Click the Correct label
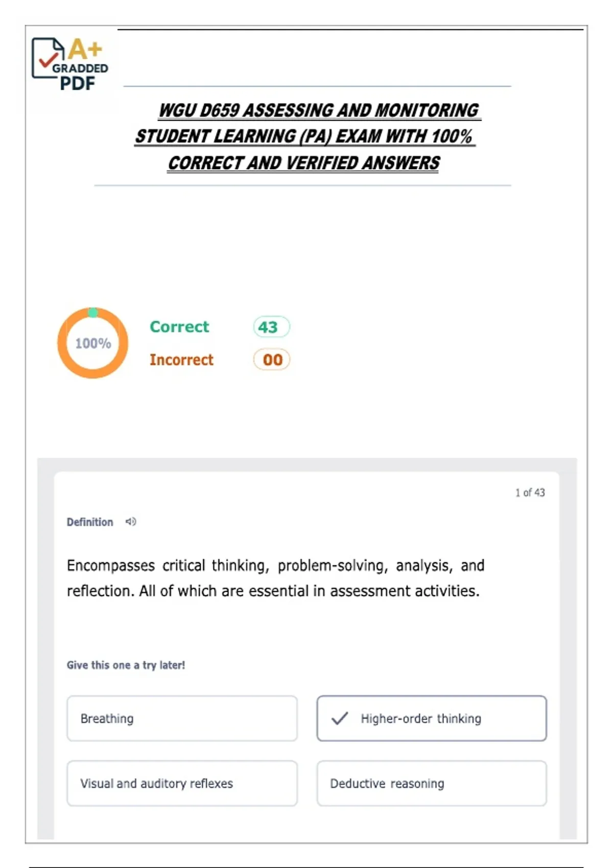The width and height of the screenshot is (613, 868). coord(179,327)
